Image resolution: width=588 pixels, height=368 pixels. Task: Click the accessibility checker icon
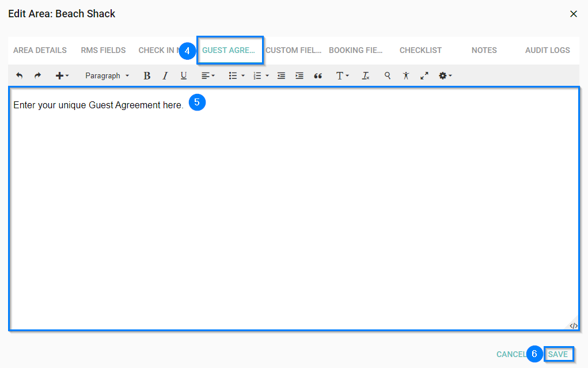tap(406, 75)
